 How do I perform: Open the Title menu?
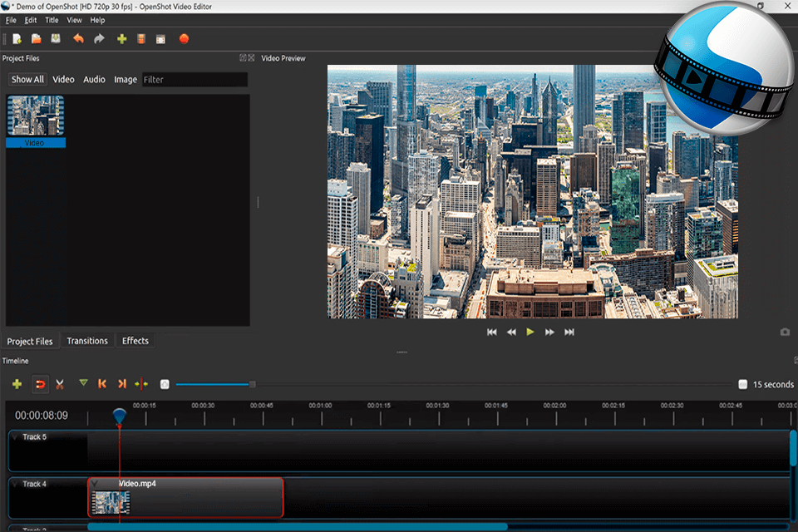click(52, 19)
